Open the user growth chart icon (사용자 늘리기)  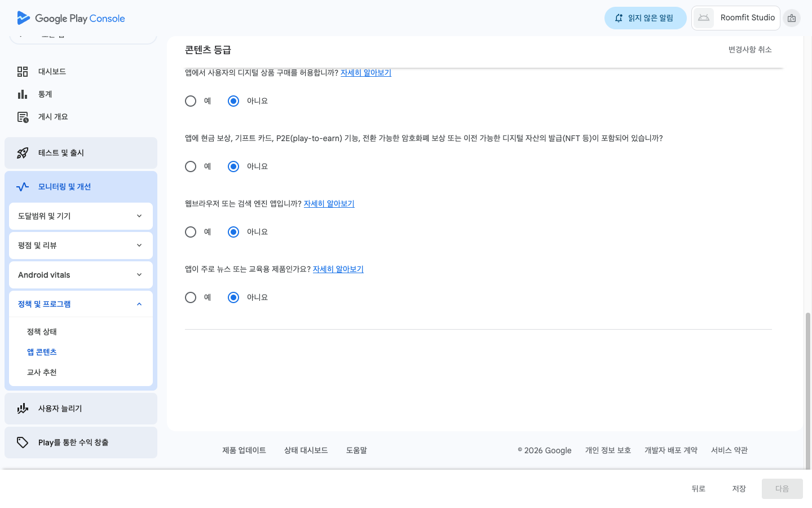[23, 409]
